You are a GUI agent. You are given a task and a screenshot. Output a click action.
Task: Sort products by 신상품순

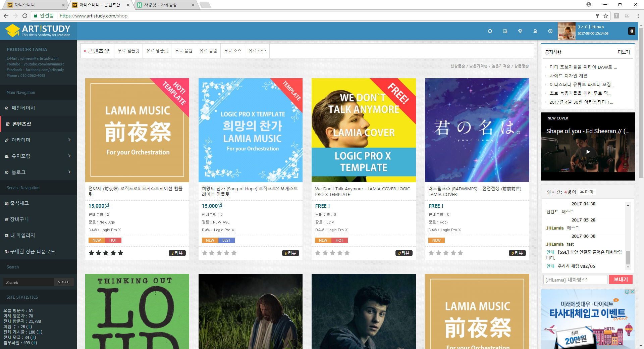pyautogui.click(x=458, y=66)
